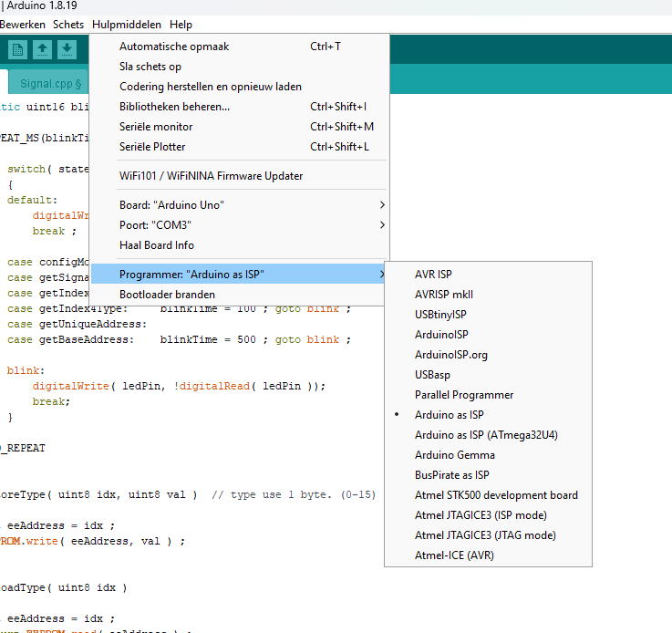Select USBasp as the programmer

click(432, 375)
